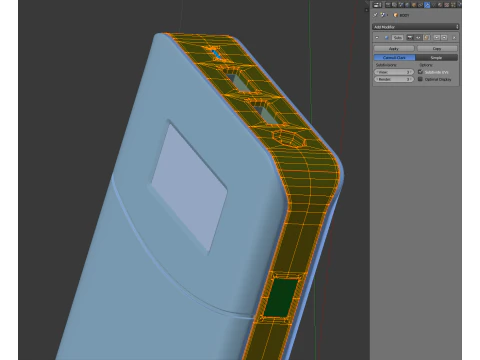
Task: Toggle modifier visibility in render
Action: (x=410, y=37)
